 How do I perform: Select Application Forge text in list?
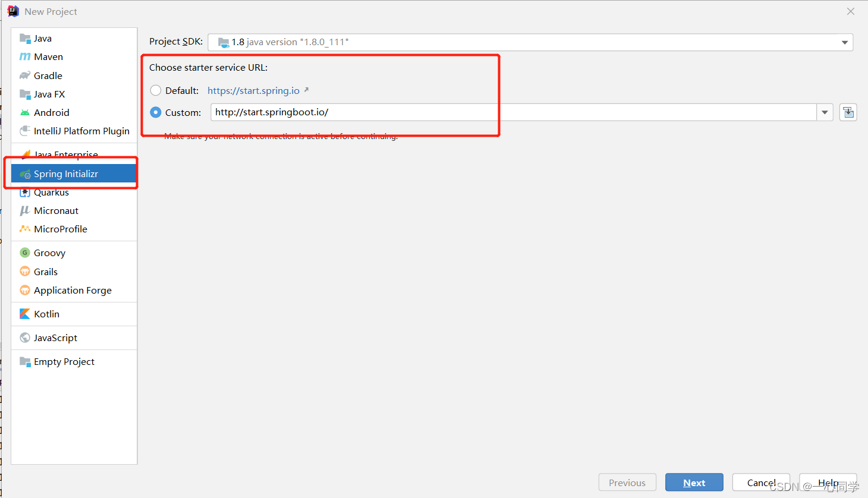(73, 290)
